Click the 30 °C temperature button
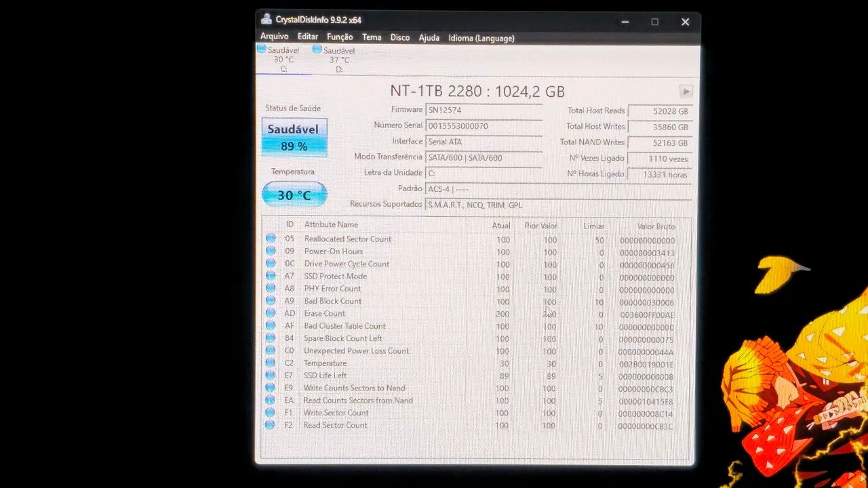868x488 pixels. coord(294,195)
